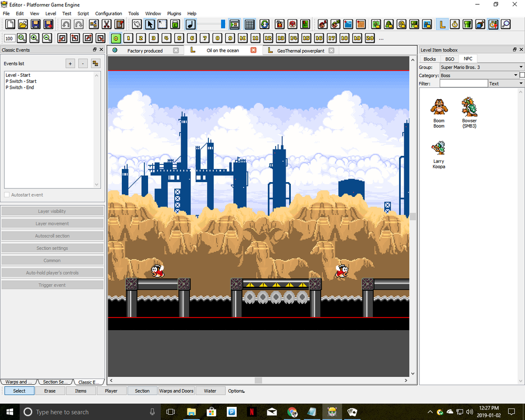Create a new file with the blank page icon
Screen dimensions: 525x420
point(10,24)
